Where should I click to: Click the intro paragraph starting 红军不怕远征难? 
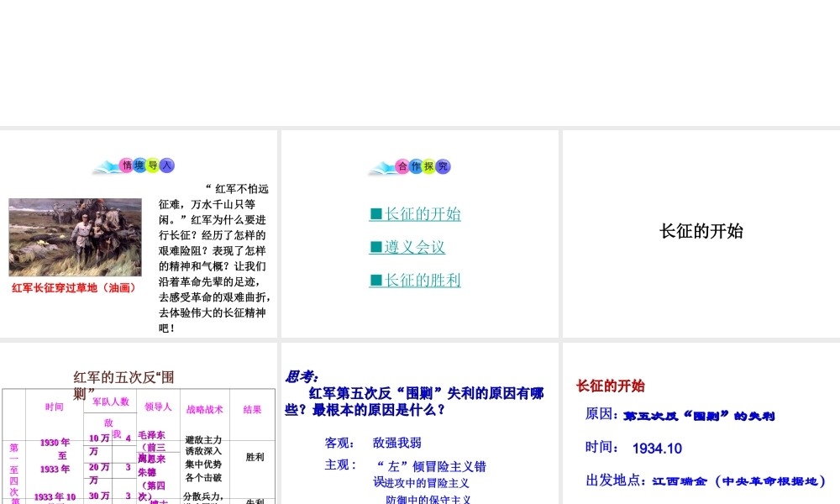(x=214, y=258)
